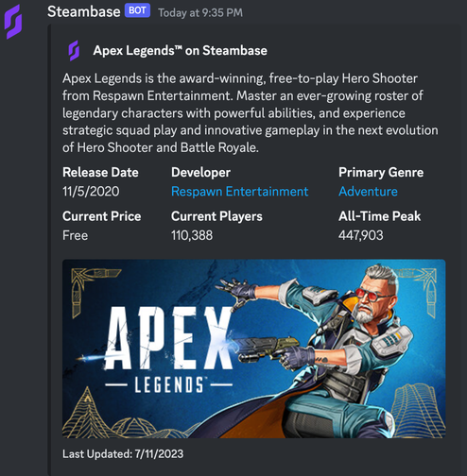
Task: Click the Release Date value 11/5/2020
Action: [x=91, y=192]
